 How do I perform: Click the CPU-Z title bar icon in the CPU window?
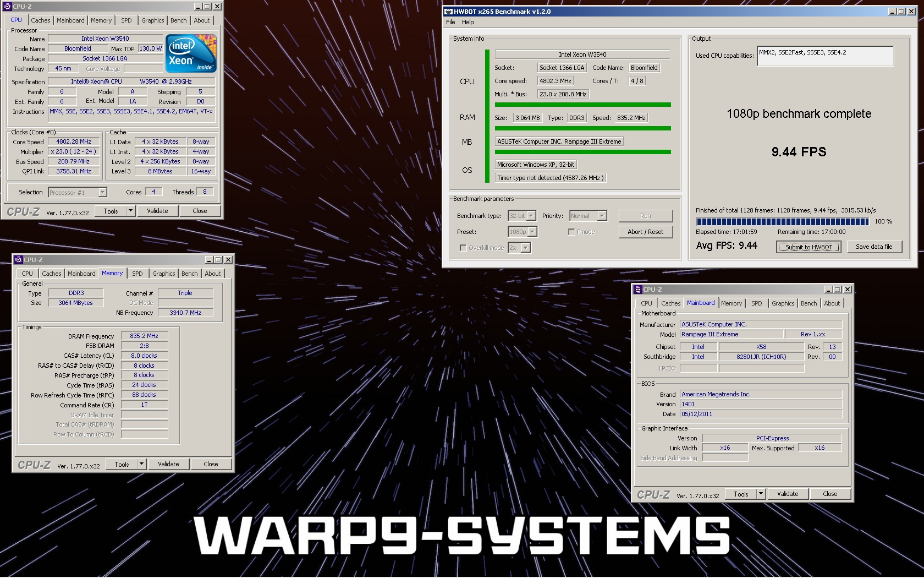7,7
